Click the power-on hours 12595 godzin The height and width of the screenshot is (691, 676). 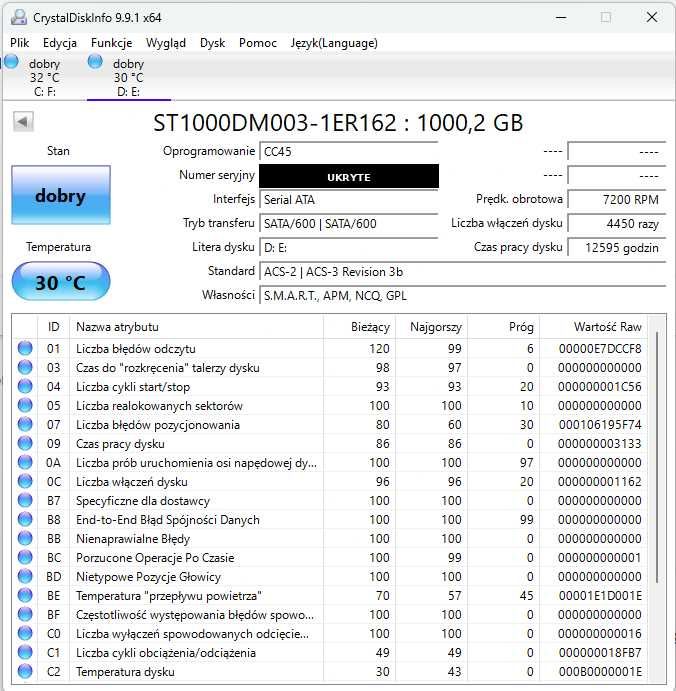click(x=616, y=247)
